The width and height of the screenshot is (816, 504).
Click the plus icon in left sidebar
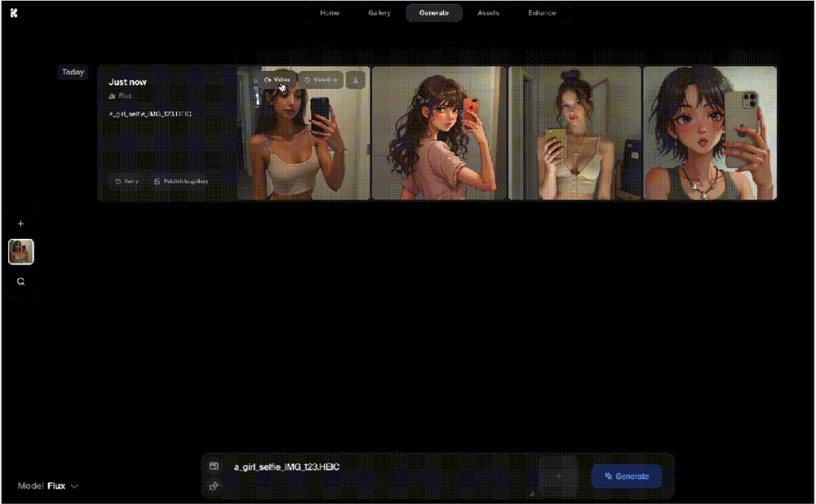21,223
